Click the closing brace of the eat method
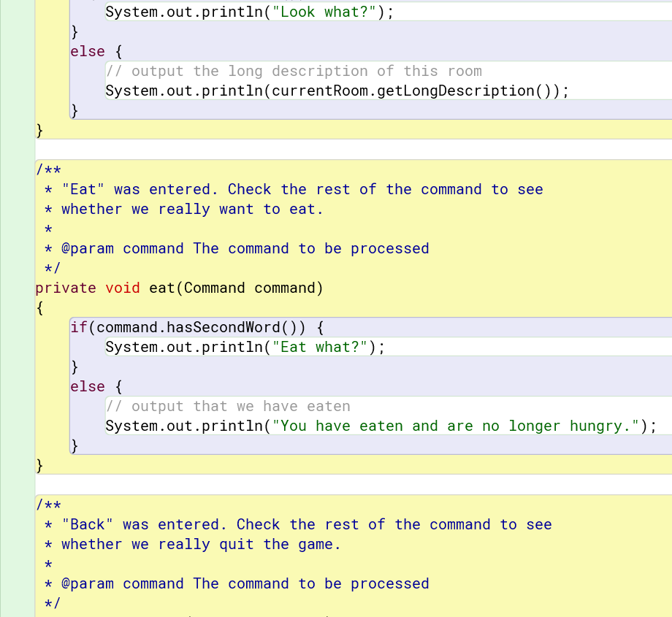This screenshot has width=672, height=617. tap(40, 465)
